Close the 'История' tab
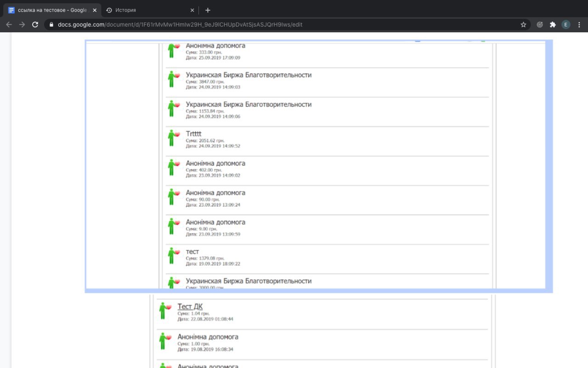This screenshot has width=588, height=368. tap(192, 10)
